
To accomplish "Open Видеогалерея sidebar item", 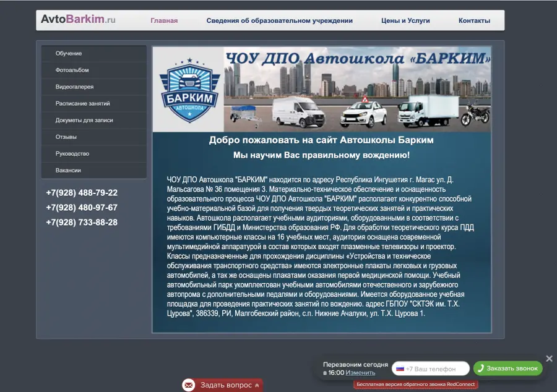I will point(74,87).
